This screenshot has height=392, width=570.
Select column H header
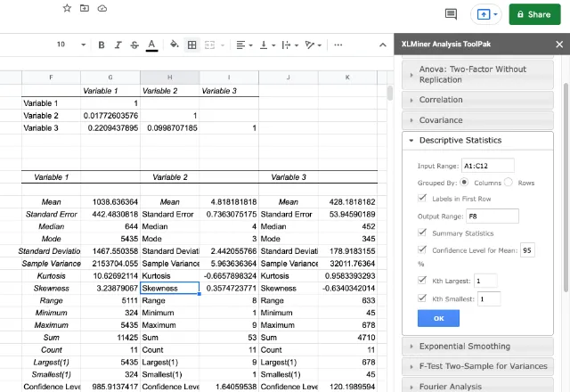point(170,78)
